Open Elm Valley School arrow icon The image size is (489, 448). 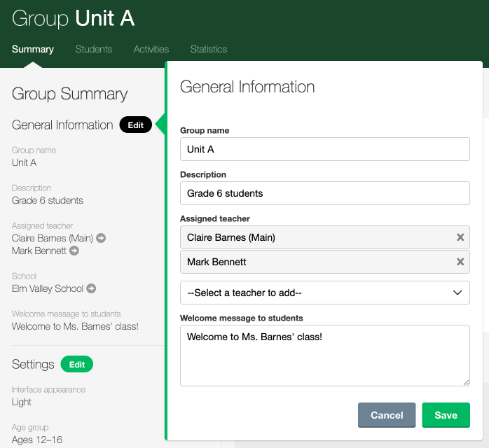91,288
